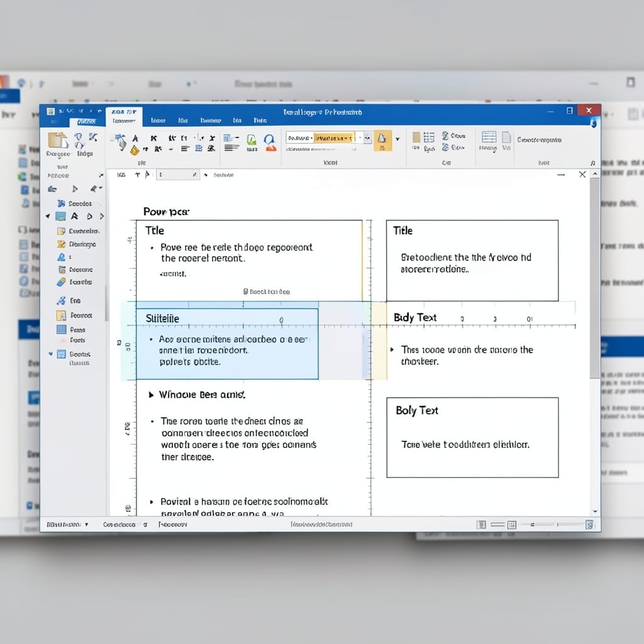644x644 pixels.
Task: Open the fourth ribbon tab
Action: (211, 120)
